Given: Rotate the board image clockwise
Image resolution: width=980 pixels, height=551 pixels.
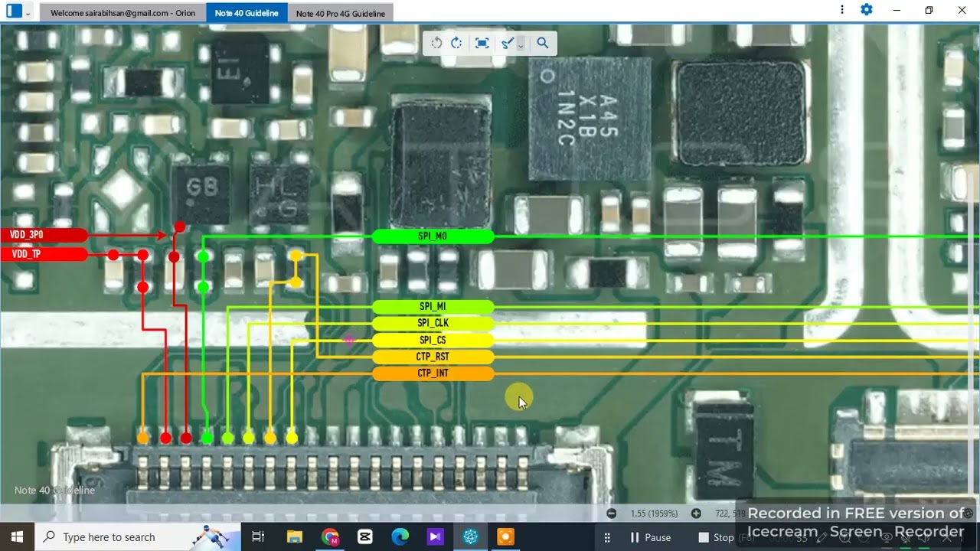Looking at the screenshot, I should [x=456, y=43].
